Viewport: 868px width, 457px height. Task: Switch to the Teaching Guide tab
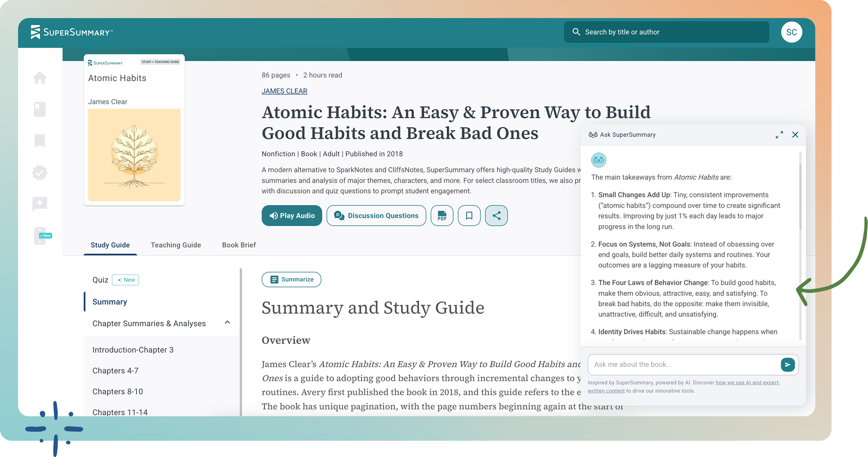pyautogui.click(x=176, y=245)
